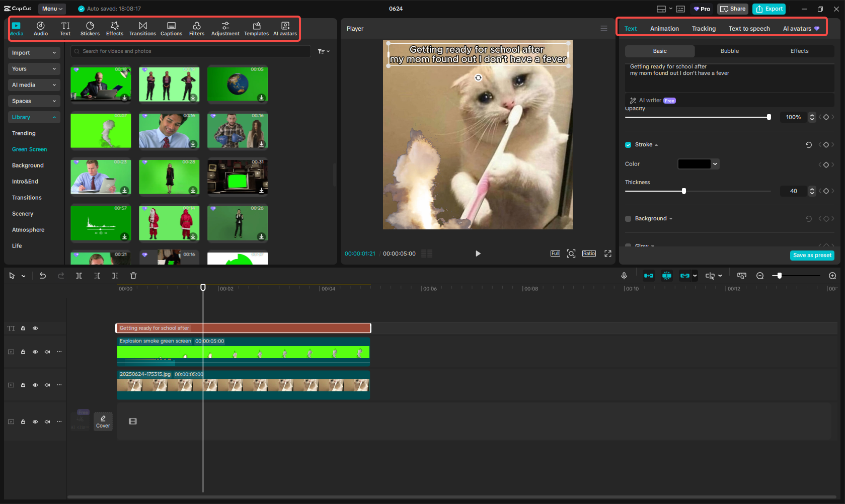The width and height of the screenshot is (845, 504).
Task: Click the Export button
Action: pos(769,9)
